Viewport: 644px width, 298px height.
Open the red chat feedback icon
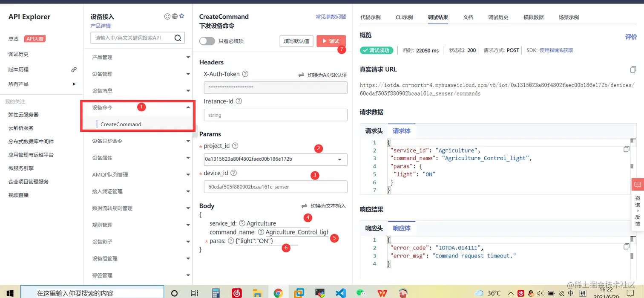click(638, 185)
